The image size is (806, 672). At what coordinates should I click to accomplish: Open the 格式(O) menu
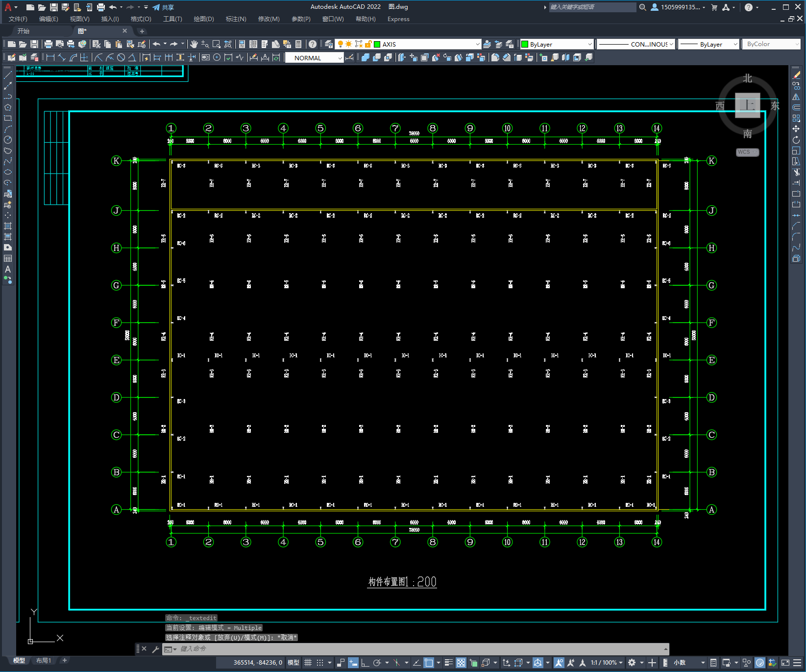[141, 19]
